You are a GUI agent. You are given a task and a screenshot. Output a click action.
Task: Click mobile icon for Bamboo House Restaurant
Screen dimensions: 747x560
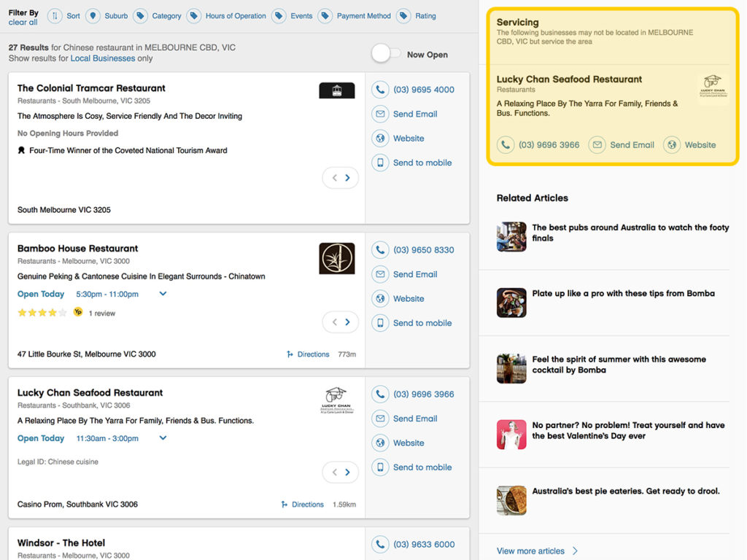pos(380,323)
